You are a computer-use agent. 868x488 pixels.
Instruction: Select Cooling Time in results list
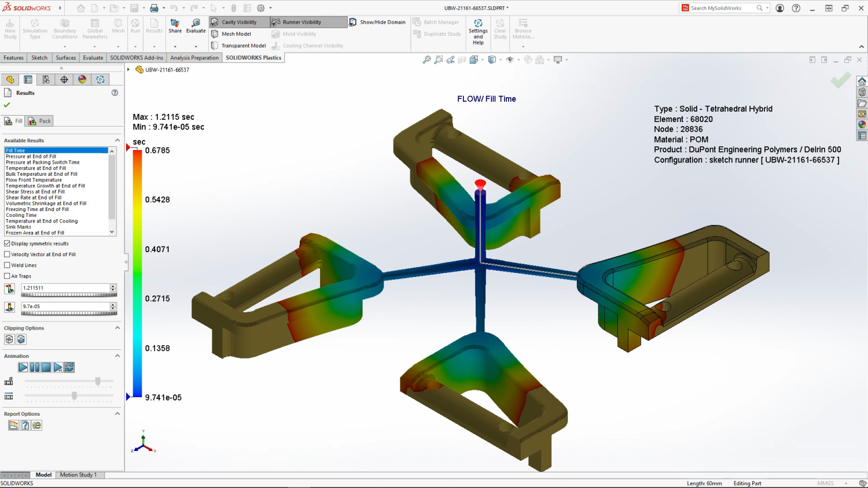21,215
